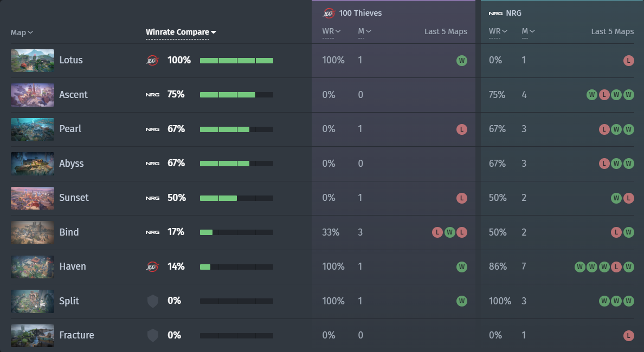Click the Pearl map name

70,129
